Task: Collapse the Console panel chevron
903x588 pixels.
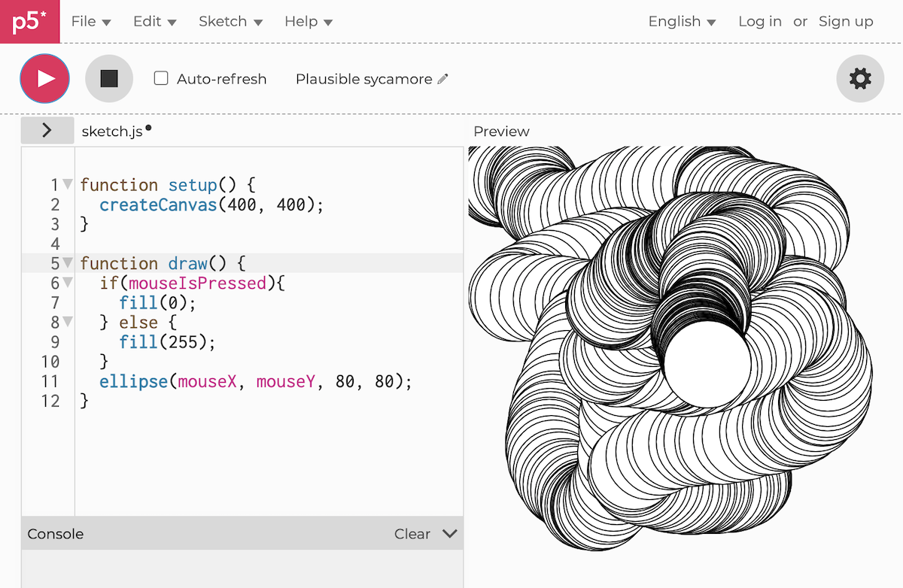Action: tap(450, 534)
